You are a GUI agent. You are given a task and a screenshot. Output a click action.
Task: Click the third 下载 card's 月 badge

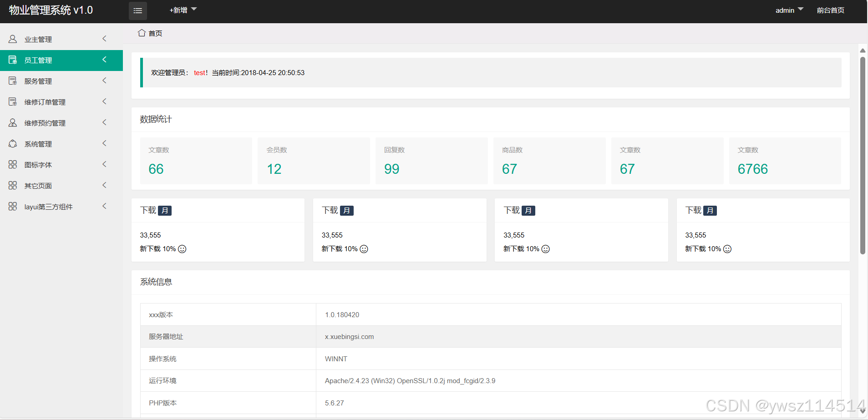[x=528, y=211]
